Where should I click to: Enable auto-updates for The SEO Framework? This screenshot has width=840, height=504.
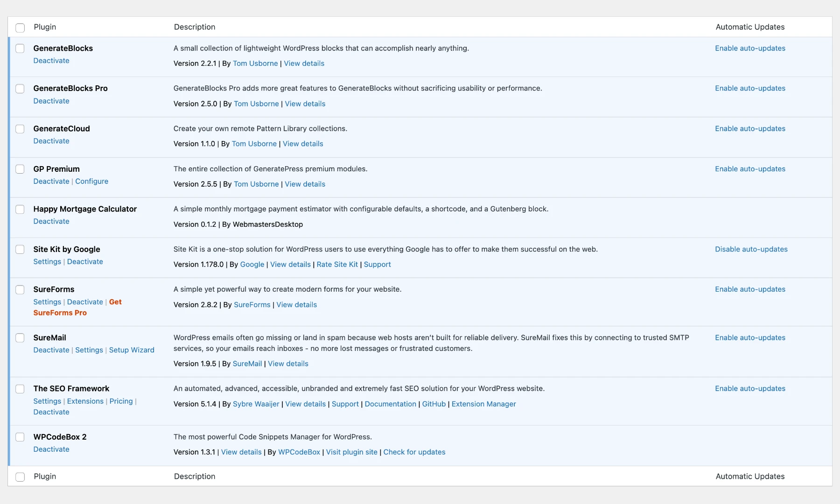point(750,388)
